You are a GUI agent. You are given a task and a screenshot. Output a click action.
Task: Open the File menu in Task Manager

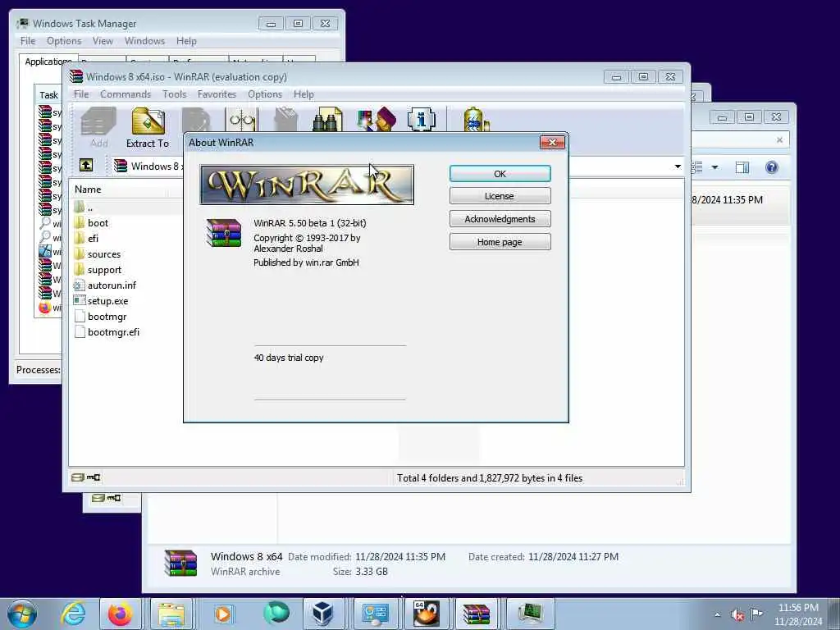(x=28, y=41)
